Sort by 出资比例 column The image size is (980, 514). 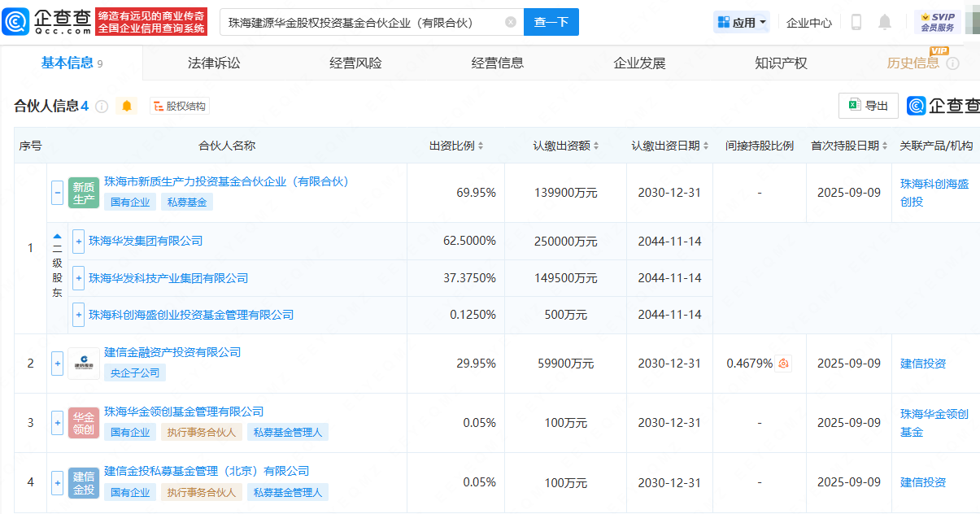[456, 146]
